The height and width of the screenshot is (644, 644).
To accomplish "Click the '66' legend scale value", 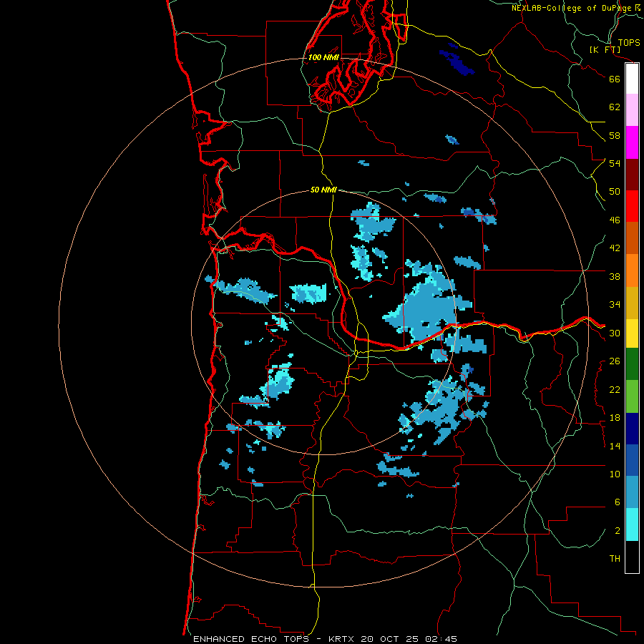I will [x=615, y=79].
